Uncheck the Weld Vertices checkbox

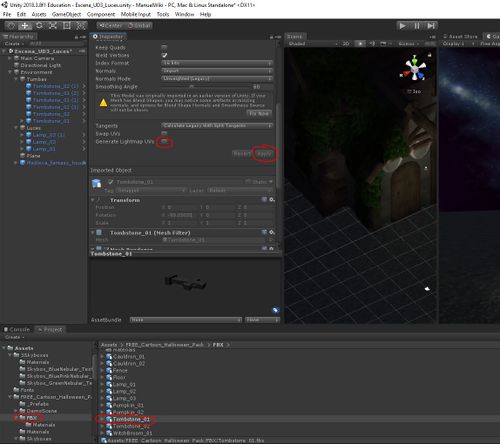[164, 55]
